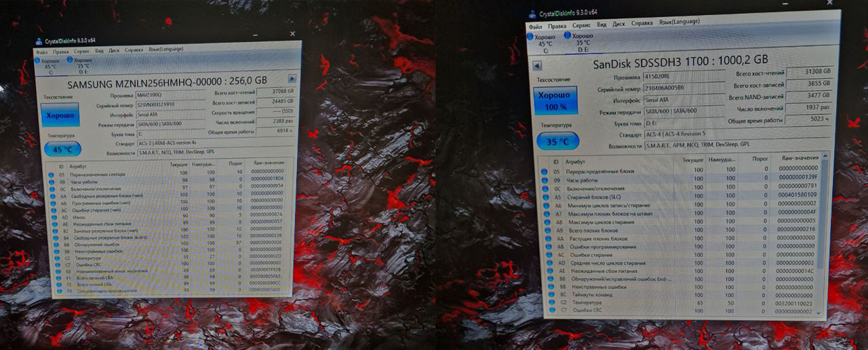Click CrystalDiskInfo app icon in SanDisk title bar
868x350 pixels.
coord(533,13)
